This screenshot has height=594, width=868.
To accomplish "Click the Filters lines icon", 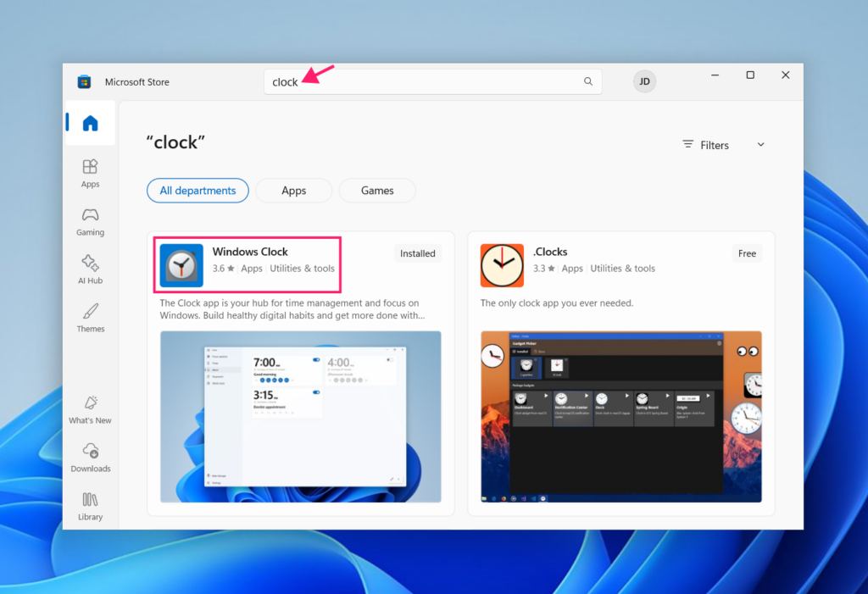I will (687, 145).
